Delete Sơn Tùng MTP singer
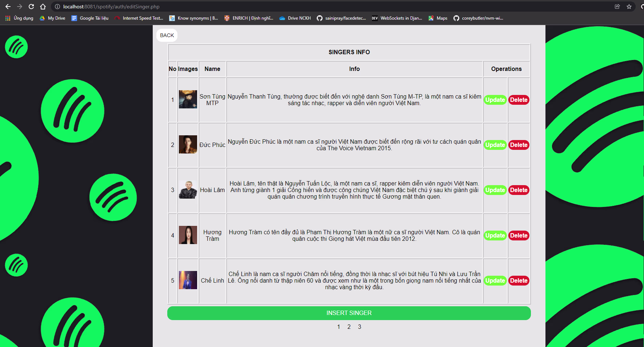This screenshot has width=644, height=347. pos(519,100)
